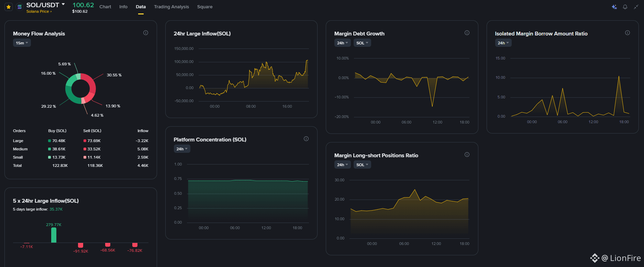Open the Square tab

[x=205, y=7]
